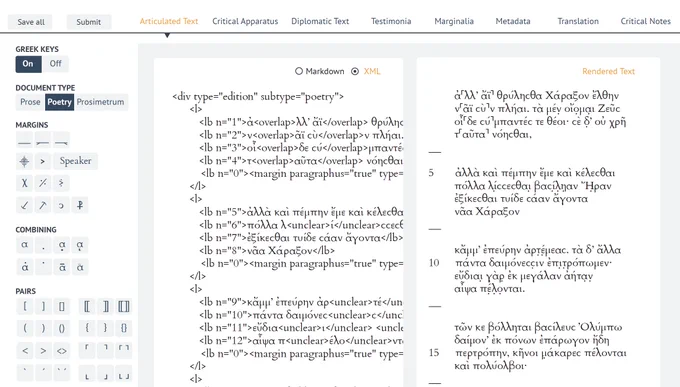Switch to the Critical Apparatus tab
The height and width of the screenshot is (387, 680).
245,21
